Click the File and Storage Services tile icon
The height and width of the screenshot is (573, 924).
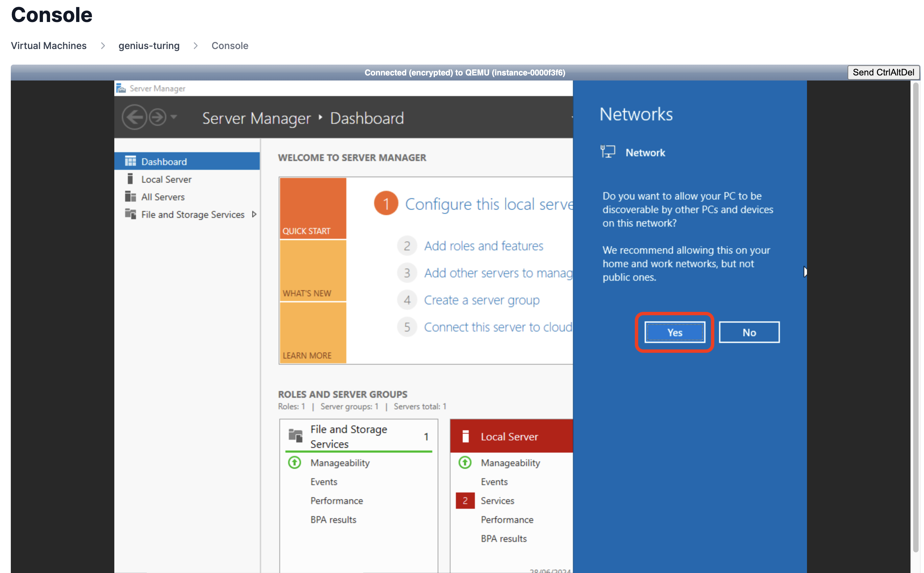pyautogui.click(x=296, y=436)
